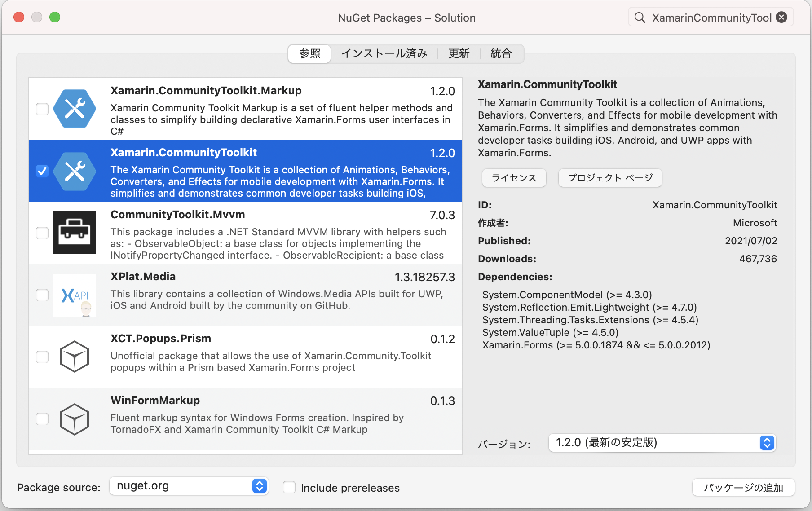Select the Xamarin.CommunityToolkit.Markup package title

click(x=206, y=91)
